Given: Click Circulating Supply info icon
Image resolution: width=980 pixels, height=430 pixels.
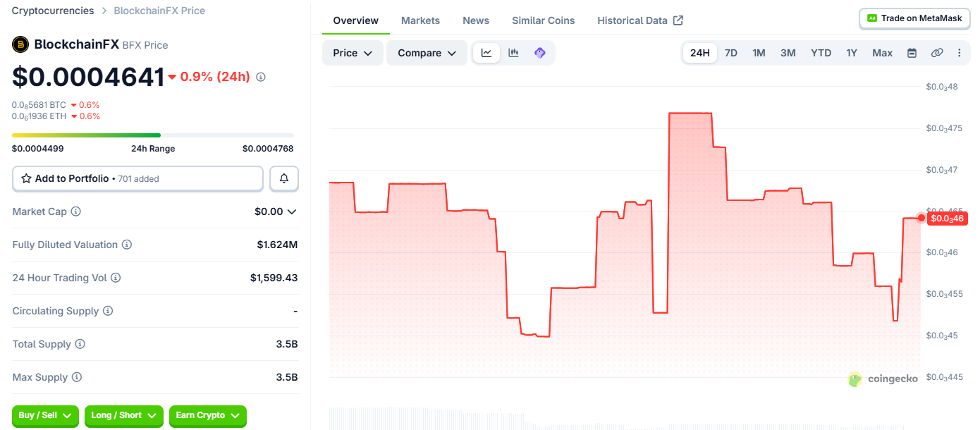Looking at the screenshot, I should (x=108, y=311).
